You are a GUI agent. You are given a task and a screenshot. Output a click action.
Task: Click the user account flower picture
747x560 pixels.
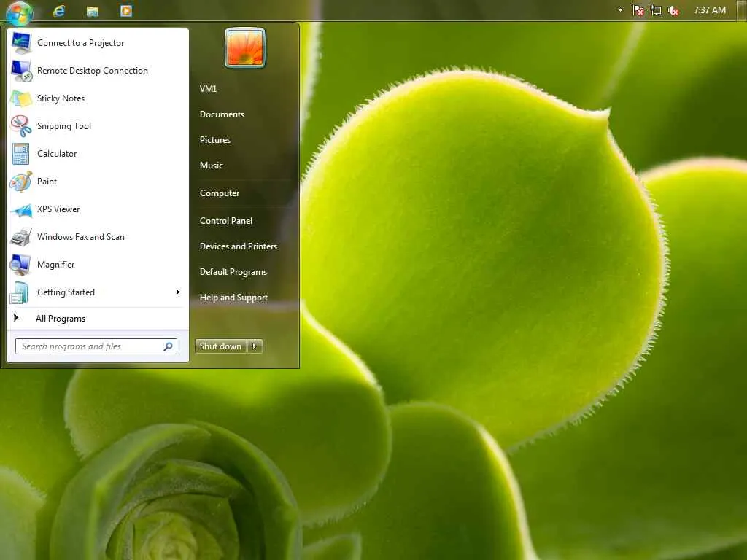245,47
